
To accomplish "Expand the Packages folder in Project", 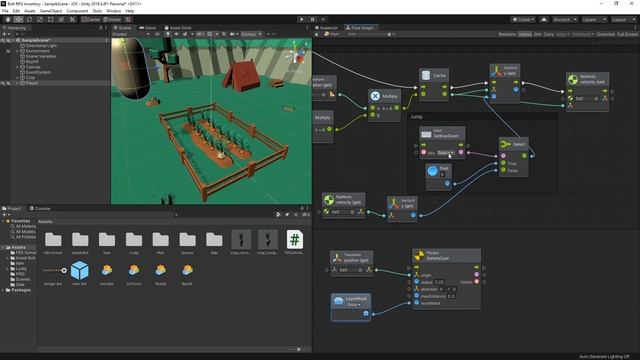I will pos(3,290).
